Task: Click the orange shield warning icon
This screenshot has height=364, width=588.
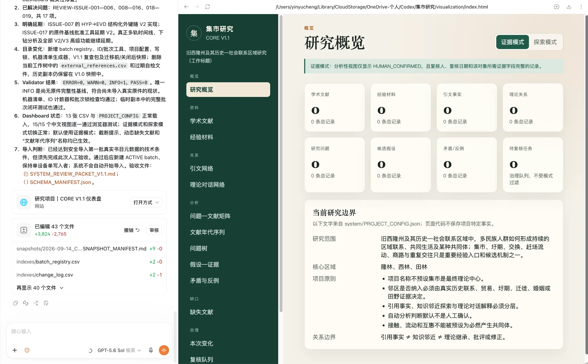Action: click(x=27, y=350)
